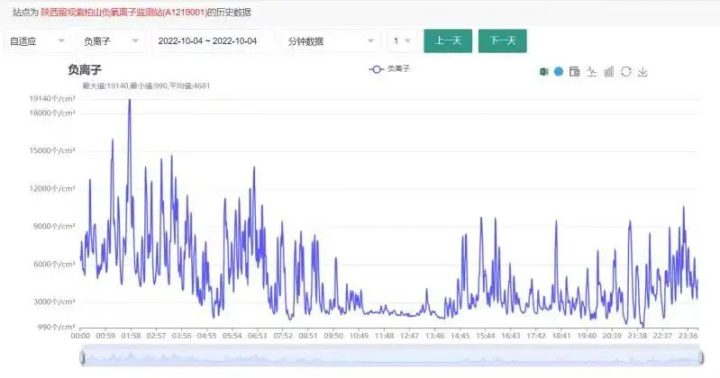720x378 pixels.
Task: Click the blue circle toolbar icon
Action: [558, 72]
